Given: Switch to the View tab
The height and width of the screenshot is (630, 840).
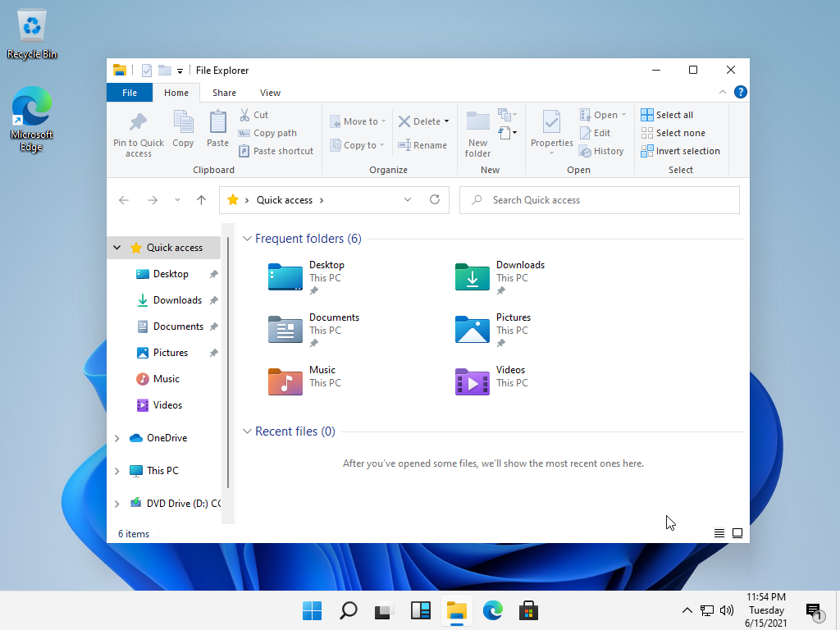Looking at the screenshot, I should coord(270,93).
